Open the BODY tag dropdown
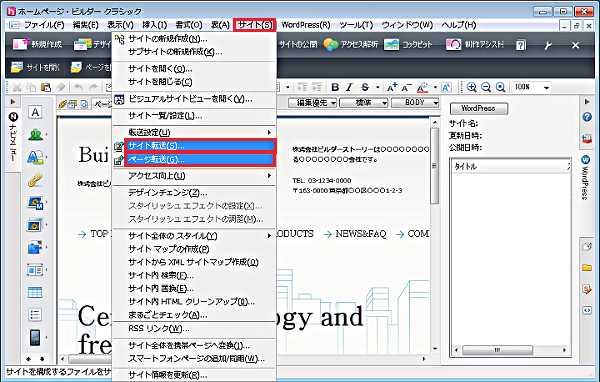The width and height of the screenshot is (600, 382). pos(415,103)
